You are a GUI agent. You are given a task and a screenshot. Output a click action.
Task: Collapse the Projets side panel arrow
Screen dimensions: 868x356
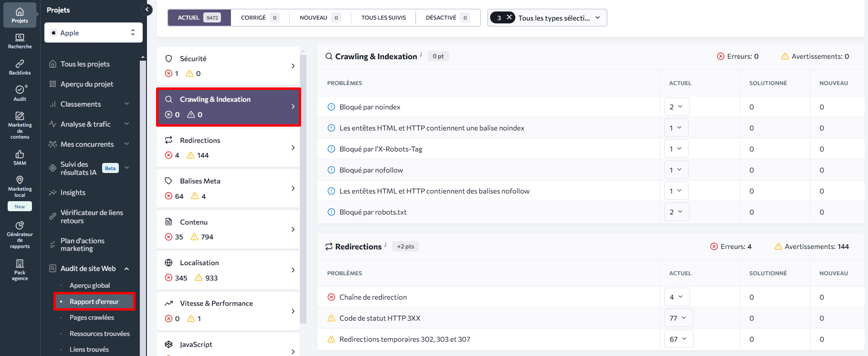click(x=147, y=10)
